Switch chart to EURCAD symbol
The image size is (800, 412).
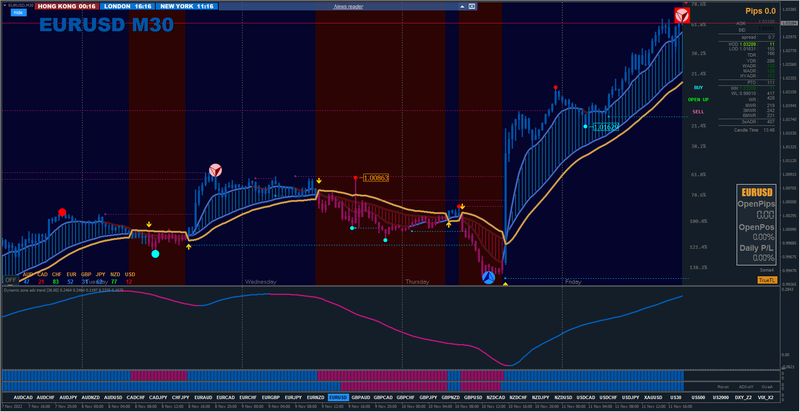pyautogui.click(x=226, y=397)
